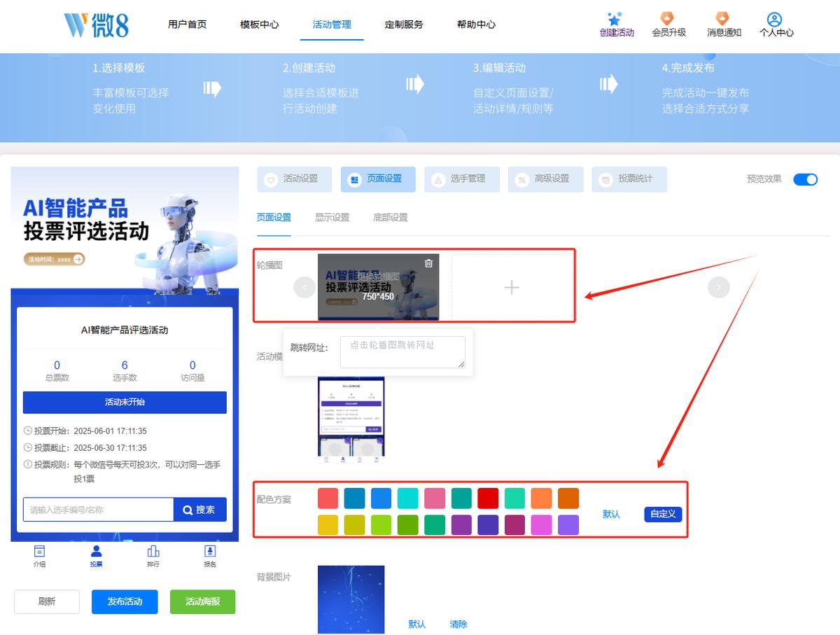
Task: Click 自定义 color scheme button
Action: [663, 514]
